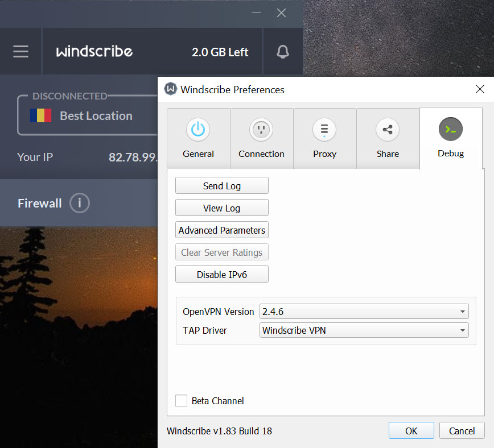Click the IP address 82.78.99 value

[x=133, y=157]
